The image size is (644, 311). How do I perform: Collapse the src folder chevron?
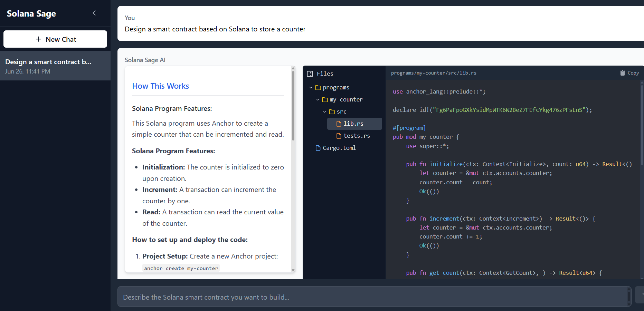click(324, 112)
